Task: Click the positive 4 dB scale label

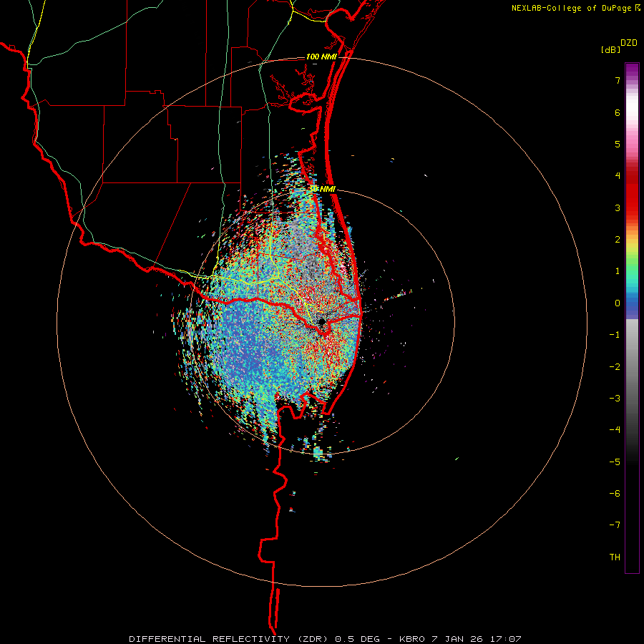Action: tap(618, 176)
